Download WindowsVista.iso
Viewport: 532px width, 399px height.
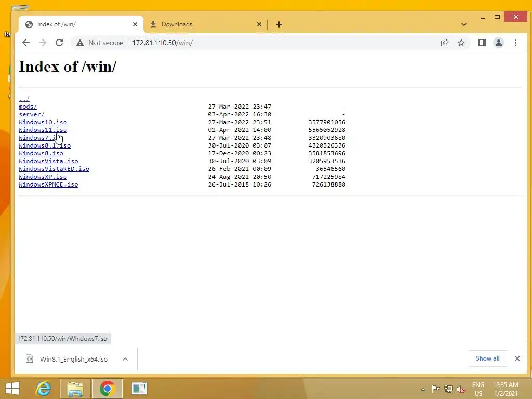(x=48, y=161)
